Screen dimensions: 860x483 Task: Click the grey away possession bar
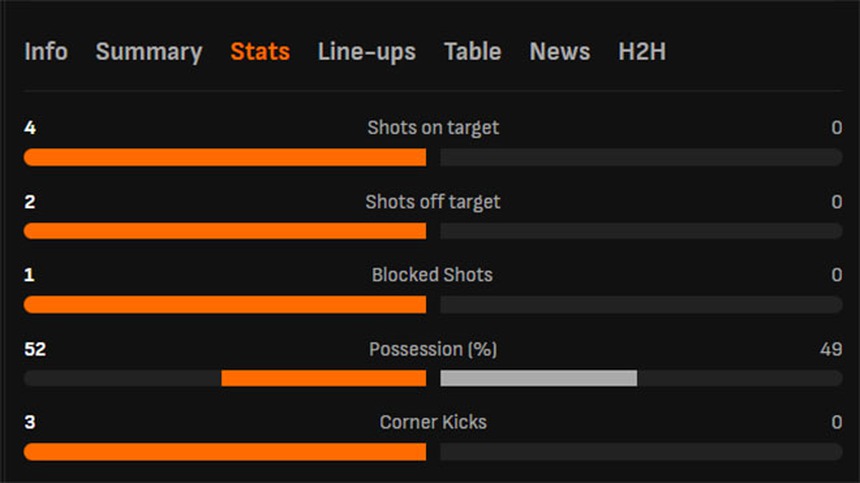538,378
